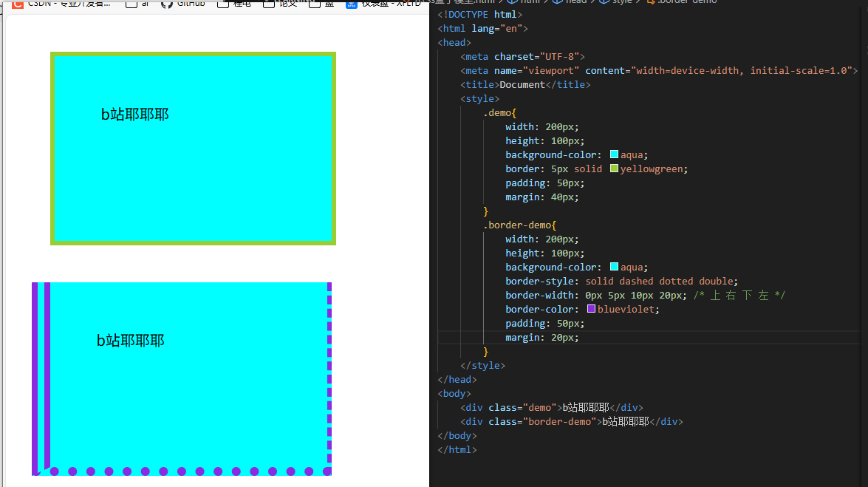Click the html lang="en" tag line
This screenshot has height=487, width=868.
tap(482, 28)
